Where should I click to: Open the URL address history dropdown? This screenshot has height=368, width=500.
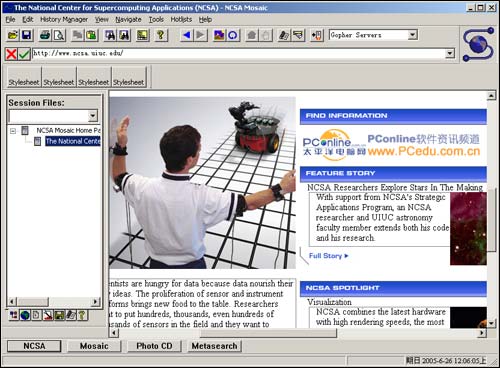pyautogui.click(x=450, y=53)
